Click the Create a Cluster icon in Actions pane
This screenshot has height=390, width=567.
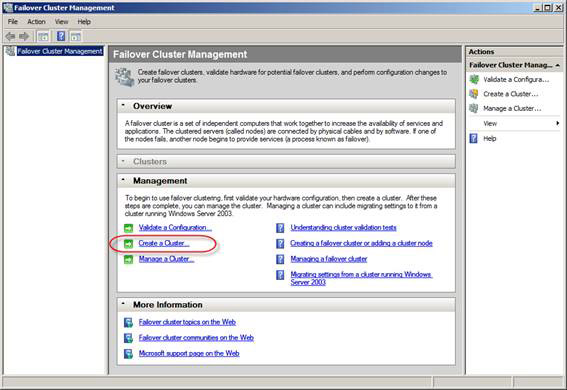point(474,94)
